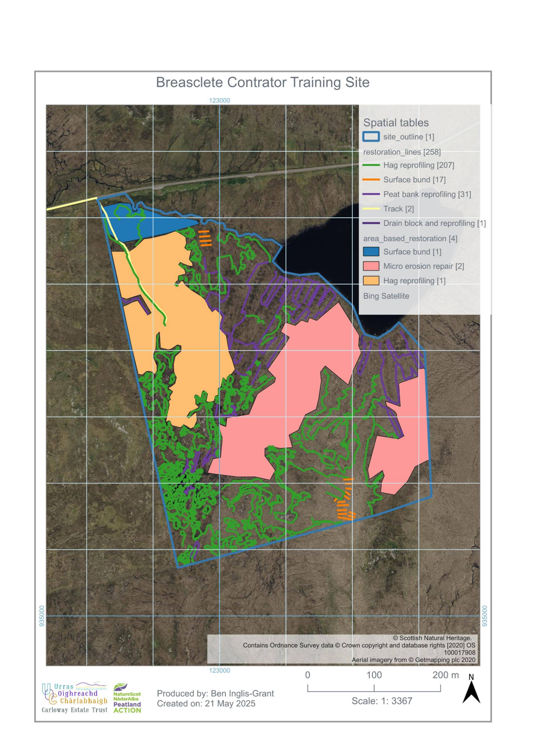
Task: Click the orange Hag reprofiling area swatch
Action: (x=371, y=281)
